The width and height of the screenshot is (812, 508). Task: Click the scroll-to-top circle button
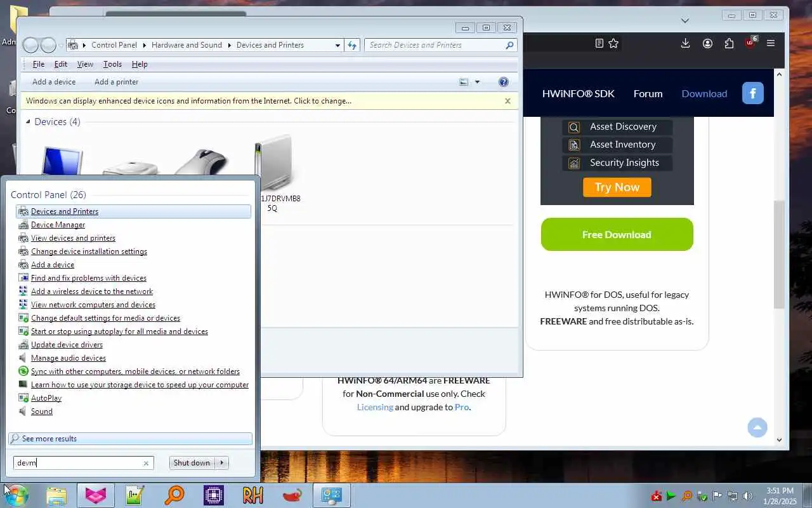pyautogui.click(x=757, y=427)
